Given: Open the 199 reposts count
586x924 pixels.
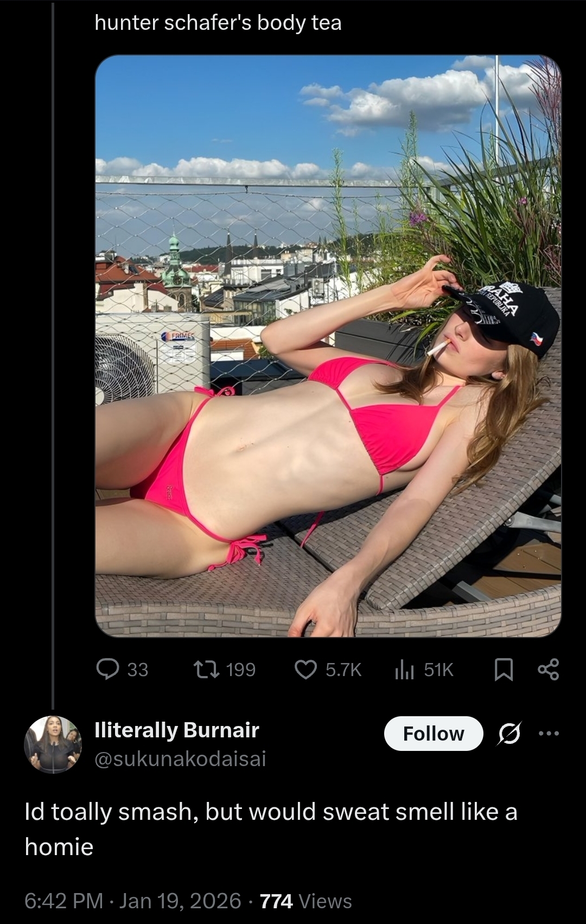Looking at the screenshot, I should point(240,670).
